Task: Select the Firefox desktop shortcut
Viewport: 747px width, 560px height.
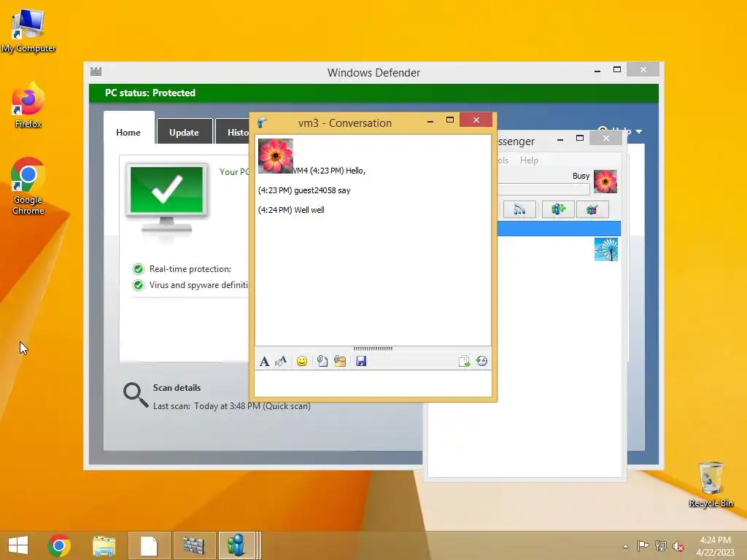Action: click(x=28, y=106)
